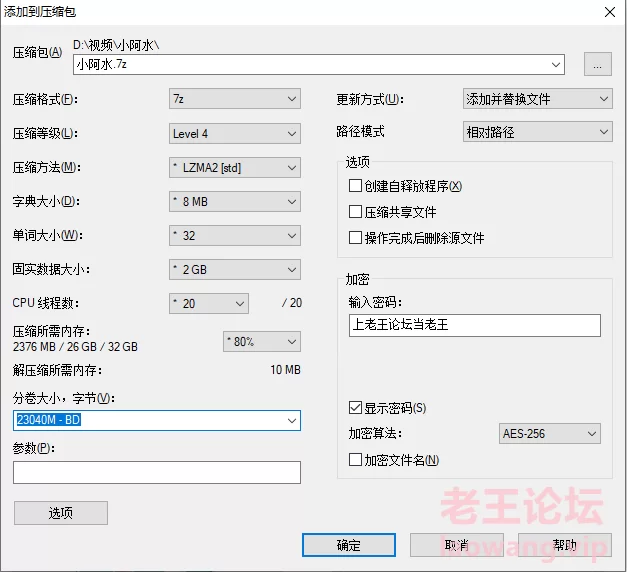Screen dimensions: 627x572
Task: Open the 压缩格式 7z dropdown
Action: click(x=235, y=99)
